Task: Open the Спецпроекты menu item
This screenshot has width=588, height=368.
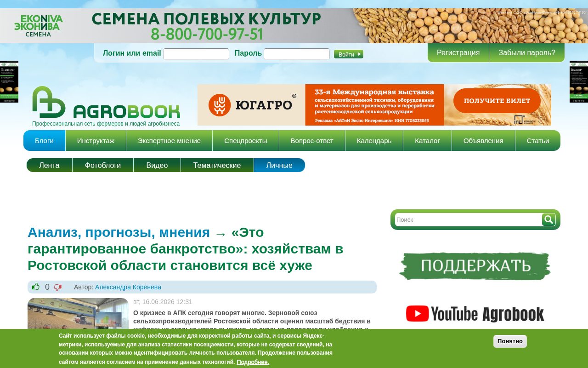Action: pyautogui.click(x=246, y=141)
